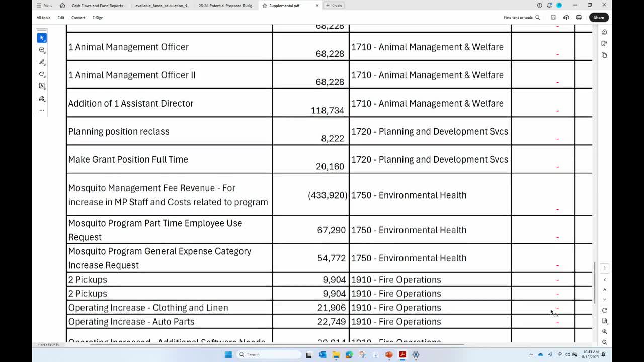The height and width of the screenshot is (362, 644).
Task: Click 'Planning position reclass' text
Action: point(119,131)
